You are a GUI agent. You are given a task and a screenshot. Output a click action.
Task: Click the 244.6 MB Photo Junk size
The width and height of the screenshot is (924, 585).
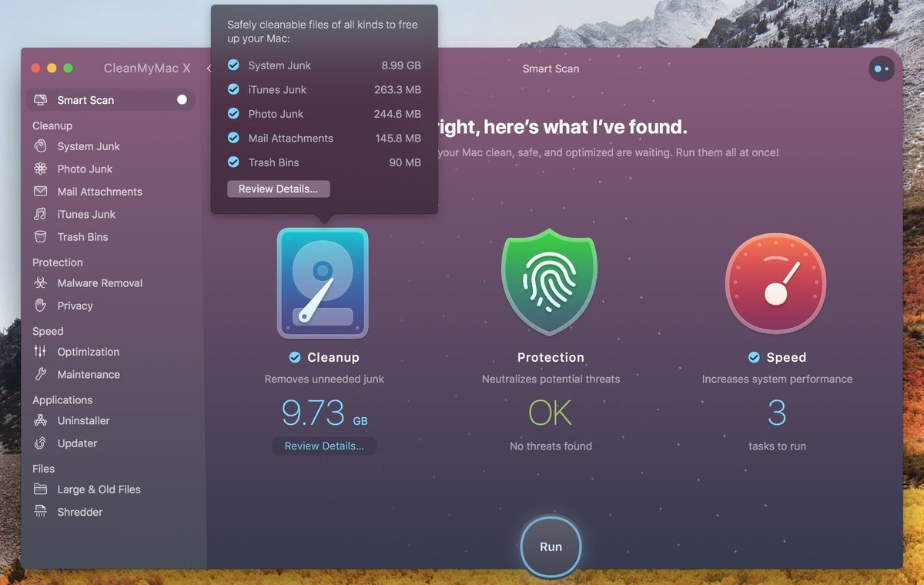point(397,114)
